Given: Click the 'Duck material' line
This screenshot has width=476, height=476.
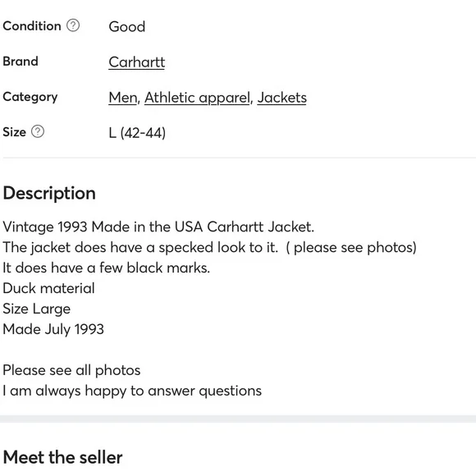Looking at the screenshot, I should 48,288.
